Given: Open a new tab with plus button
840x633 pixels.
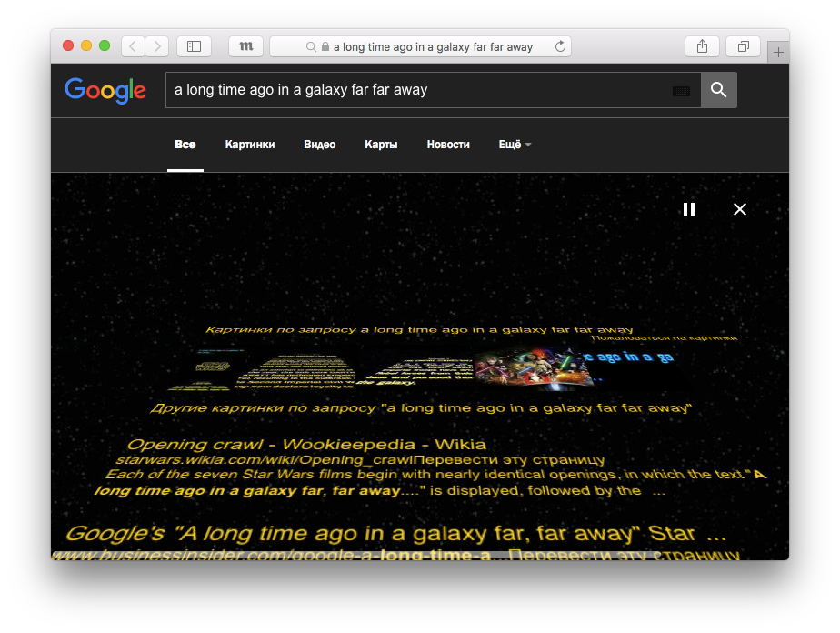Looking at the screenshot, I should pyautogui.click(x=778, y=53).
